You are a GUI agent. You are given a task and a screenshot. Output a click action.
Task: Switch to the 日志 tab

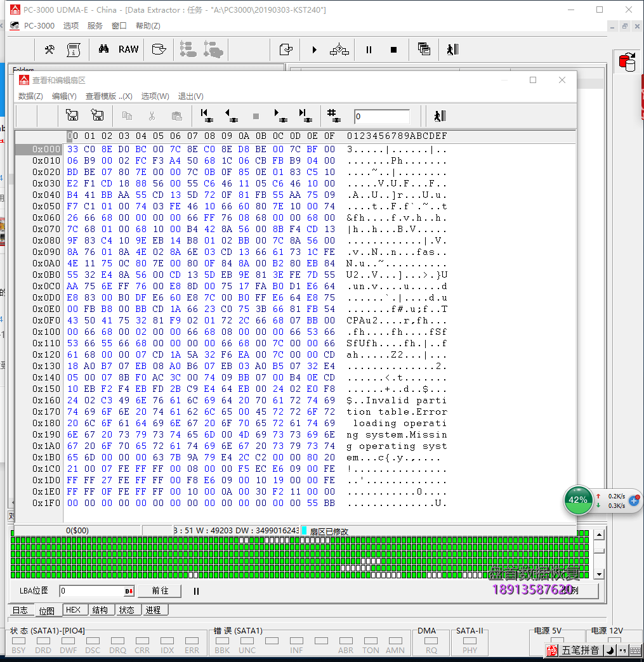20,610
